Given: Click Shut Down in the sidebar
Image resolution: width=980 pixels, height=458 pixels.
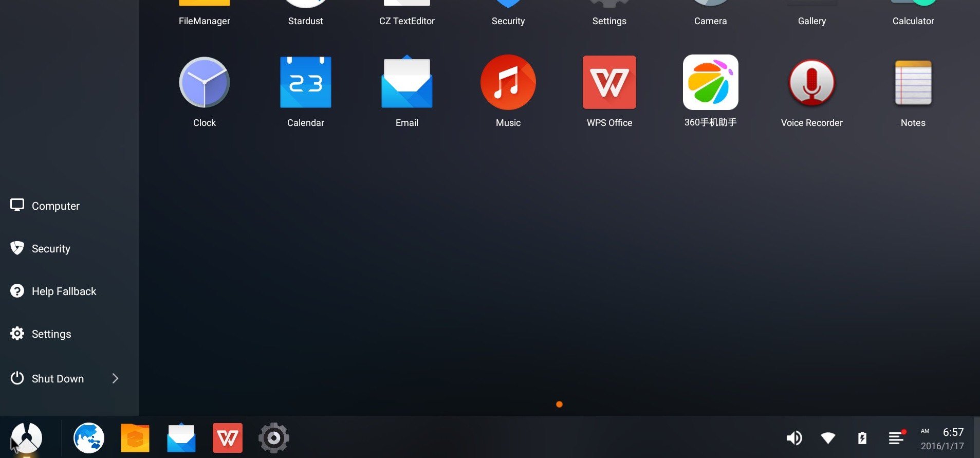Looking at the screenshot, I should pyautogui.click(x=47, y=378).
